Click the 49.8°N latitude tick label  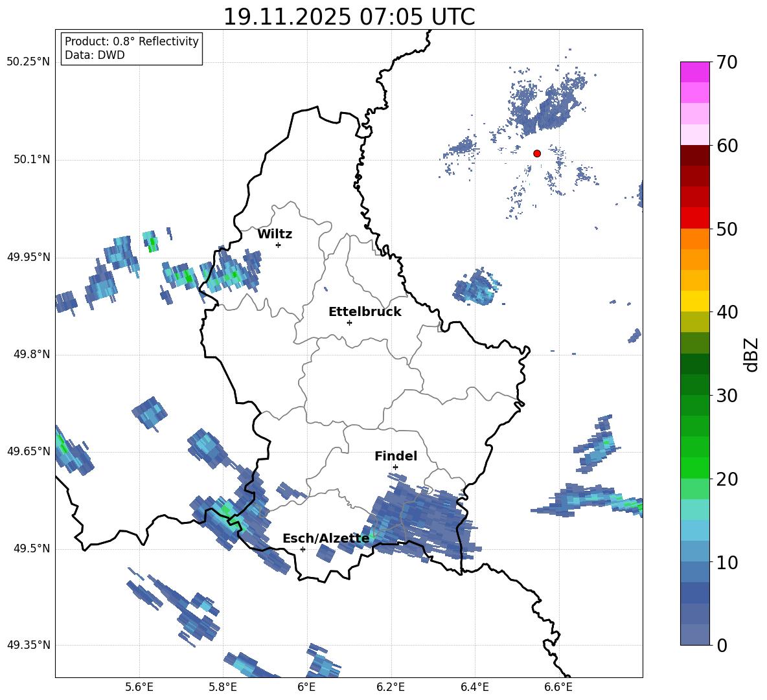point(29,354)
